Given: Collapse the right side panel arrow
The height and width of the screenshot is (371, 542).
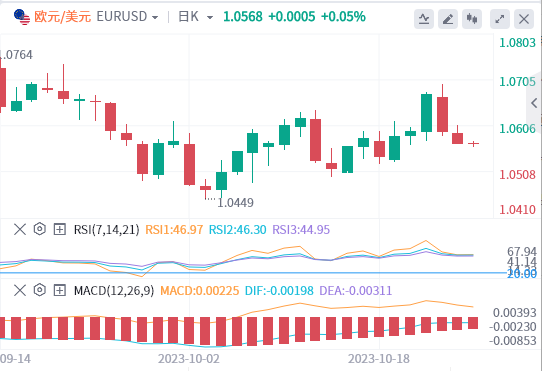Looking at the screenshot, I should [x=534, y=103].
